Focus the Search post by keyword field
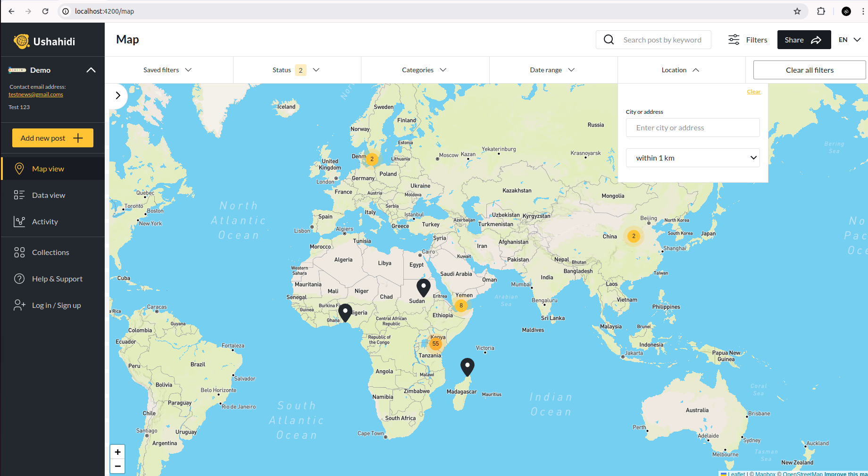868x476 pixels. [x=662, y=40]
